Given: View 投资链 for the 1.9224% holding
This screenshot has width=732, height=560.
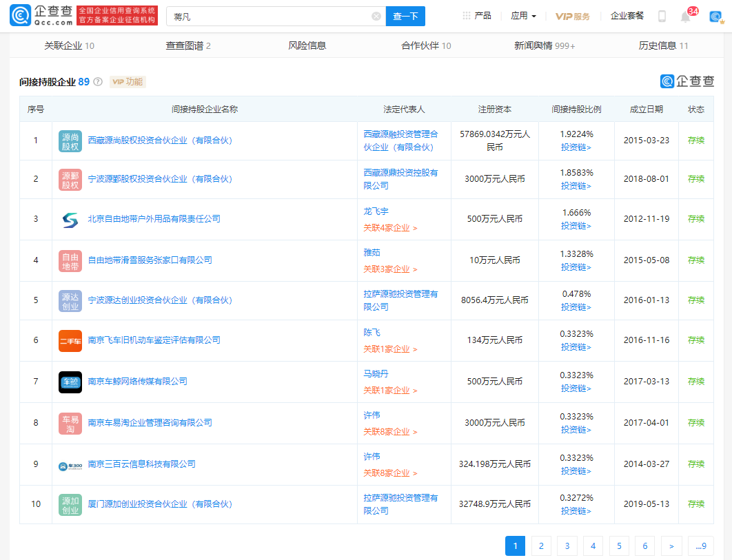Looking at the screenshot, I should click(x=576, y=147).
